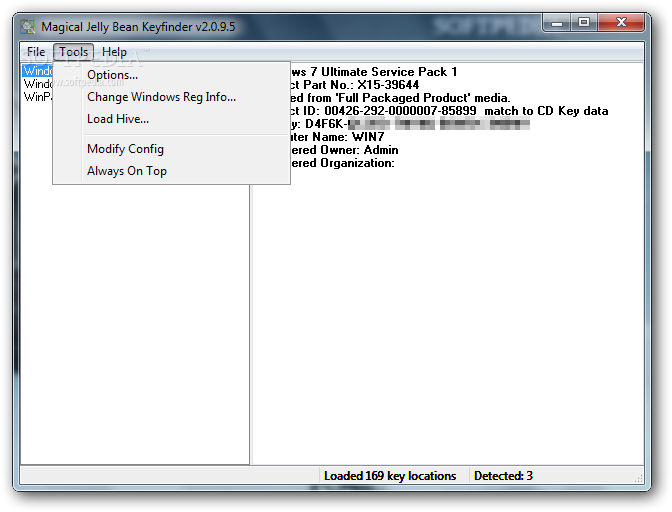Click 'Detected: 3' status entry
This screenshot has height=512, width=672.
click(503, 476)
